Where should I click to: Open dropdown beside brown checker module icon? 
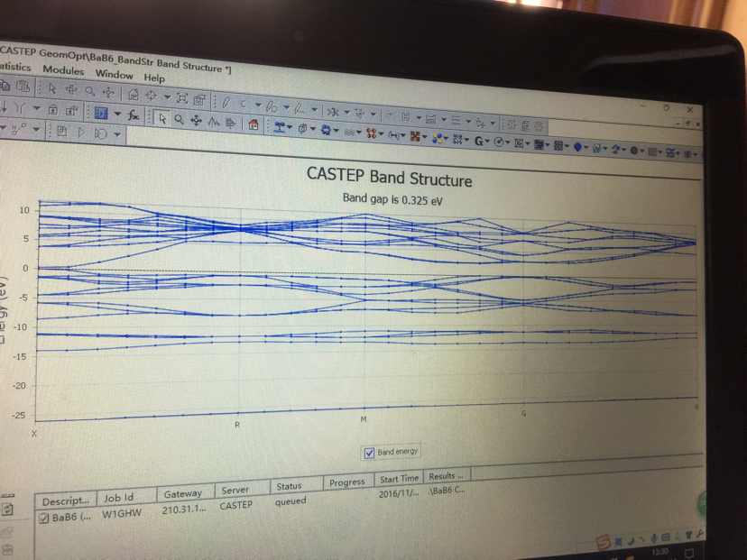click(x=424, y=138)
